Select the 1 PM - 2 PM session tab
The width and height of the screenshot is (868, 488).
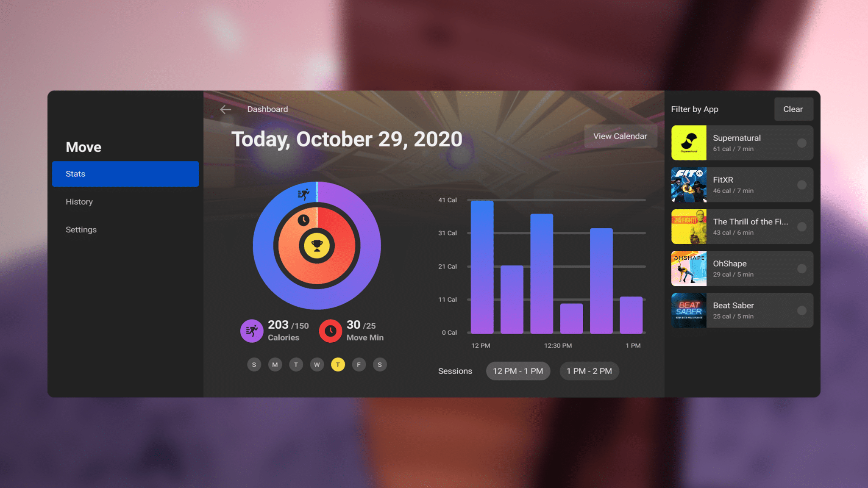point(589,371)
